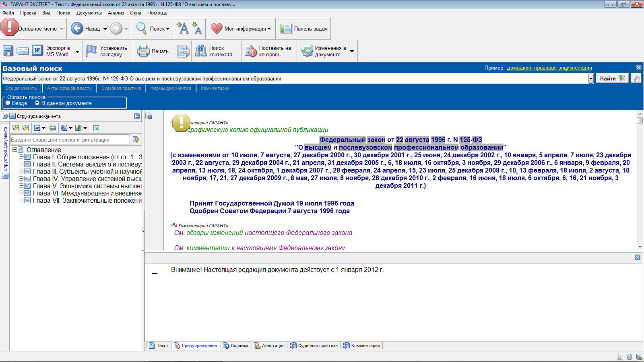Expand Глава V. Экономика системы

pos(21,186)
